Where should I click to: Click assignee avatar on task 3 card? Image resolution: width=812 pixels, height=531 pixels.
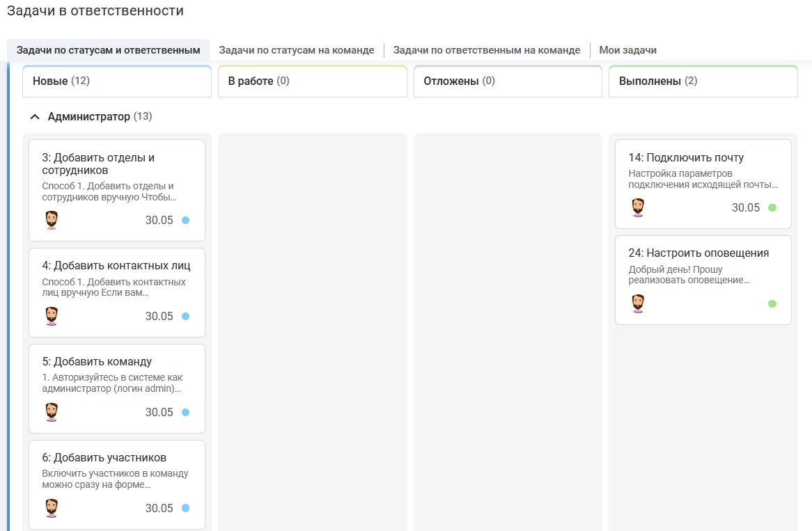(x=52, y=220)
